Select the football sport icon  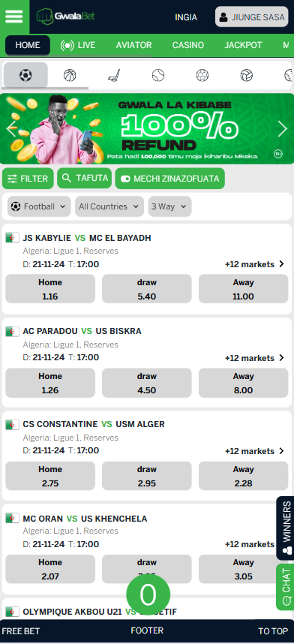pyautogui.click(x=25, y=75)
